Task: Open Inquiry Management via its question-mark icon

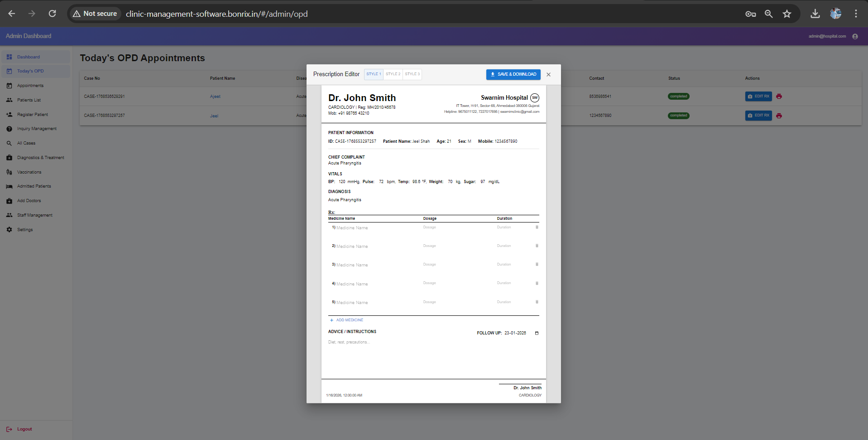Action: coord(9,129)
